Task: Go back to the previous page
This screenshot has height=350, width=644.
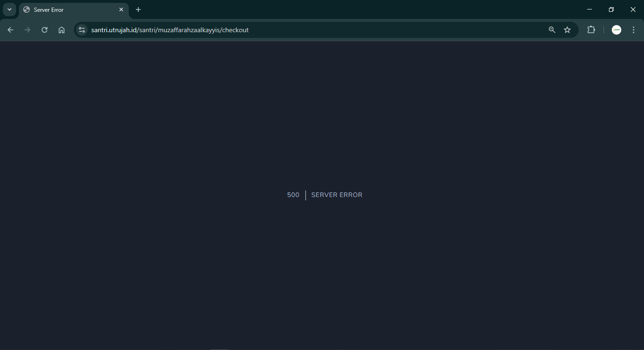Action: pyautogui.click(x=10, y=30)
